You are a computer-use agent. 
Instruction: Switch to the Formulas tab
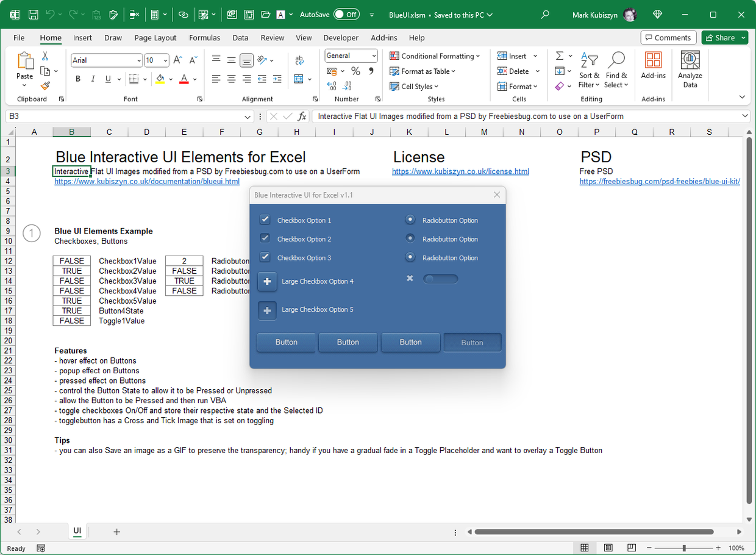click(x=205, y=38)
